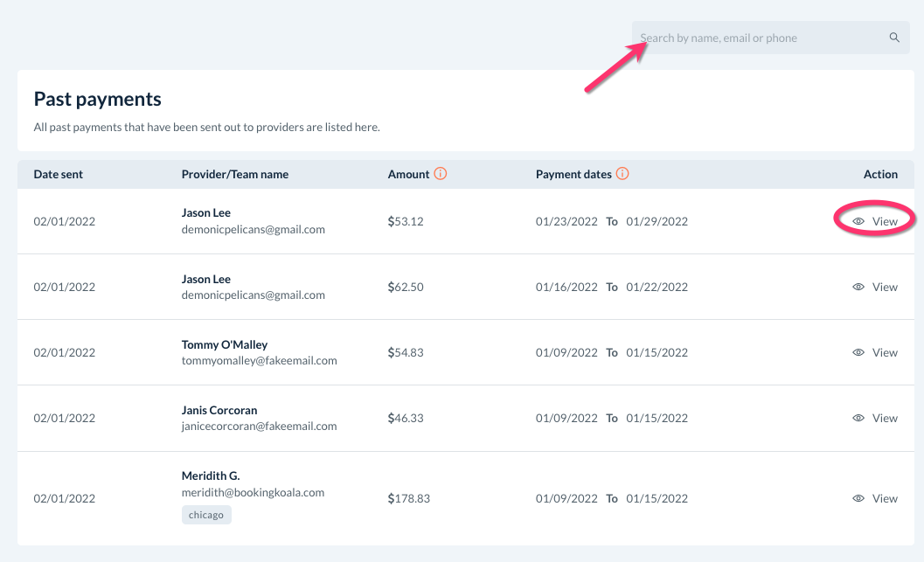Click eye icon for Meridith G.'s payment
The width and height of the screenshot is (924, 562).
(858, 498)
